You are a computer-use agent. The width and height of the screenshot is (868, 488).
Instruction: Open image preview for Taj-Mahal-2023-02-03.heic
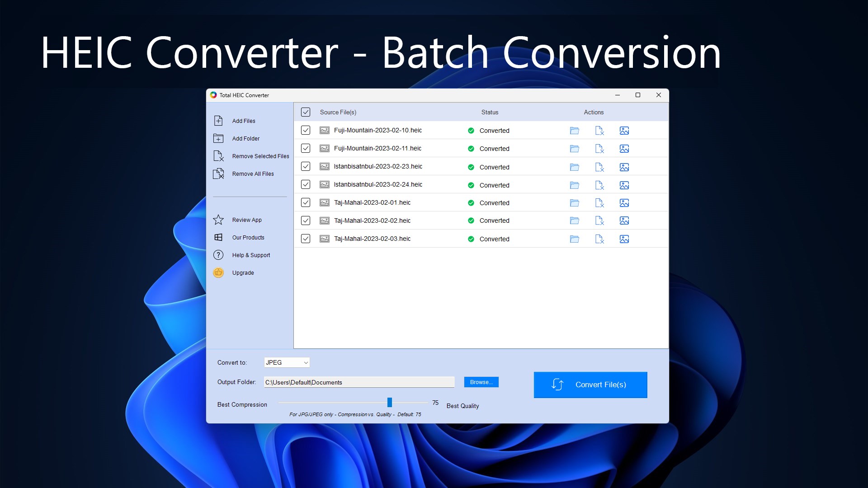(x=624, y=239)
